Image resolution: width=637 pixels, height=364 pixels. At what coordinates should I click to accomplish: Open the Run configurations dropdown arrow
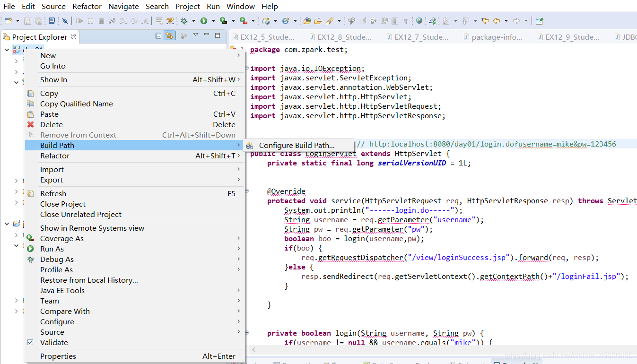click(x=213, y=21)
